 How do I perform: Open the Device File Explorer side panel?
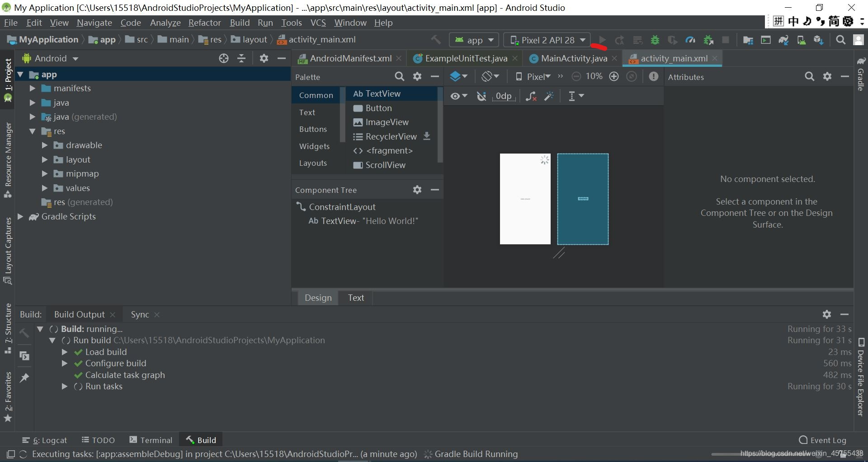pos(861,377)
